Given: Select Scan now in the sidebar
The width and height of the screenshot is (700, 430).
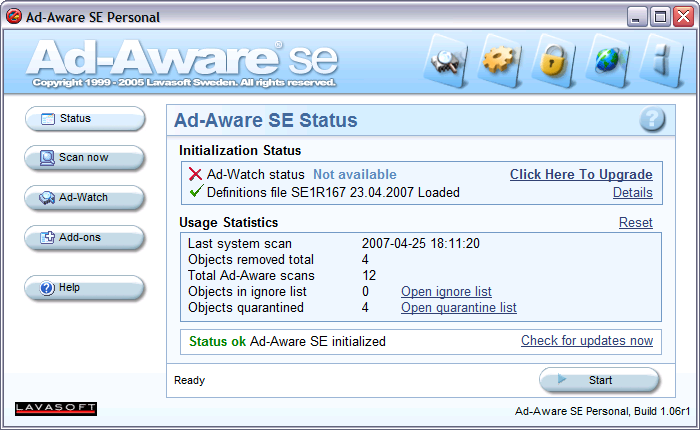Looking at the screenshot, I should (x=85, y=158).
